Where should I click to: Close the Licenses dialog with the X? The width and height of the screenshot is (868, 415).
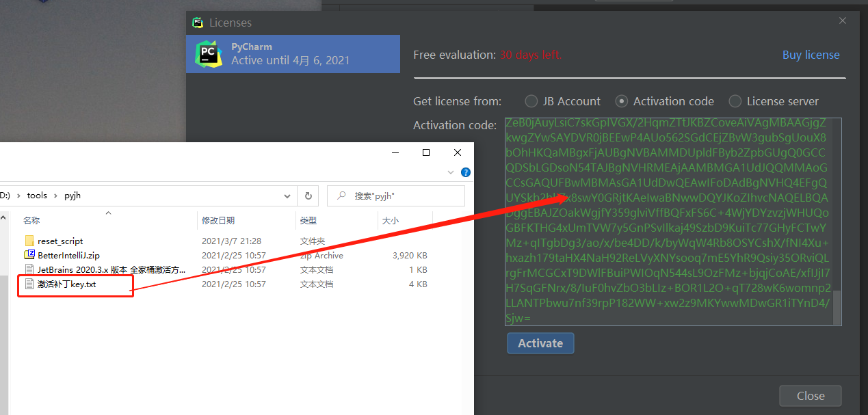tap(843, 21)
